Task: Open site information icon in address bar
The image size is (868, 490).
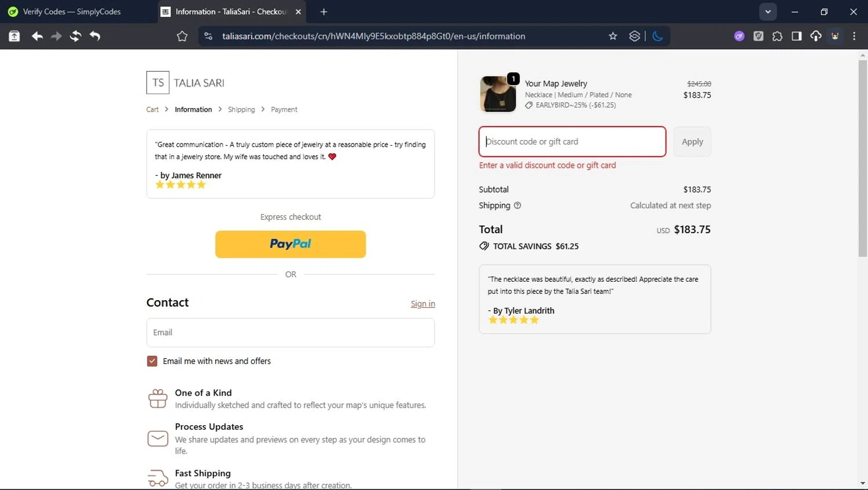Action: (208, 36)
